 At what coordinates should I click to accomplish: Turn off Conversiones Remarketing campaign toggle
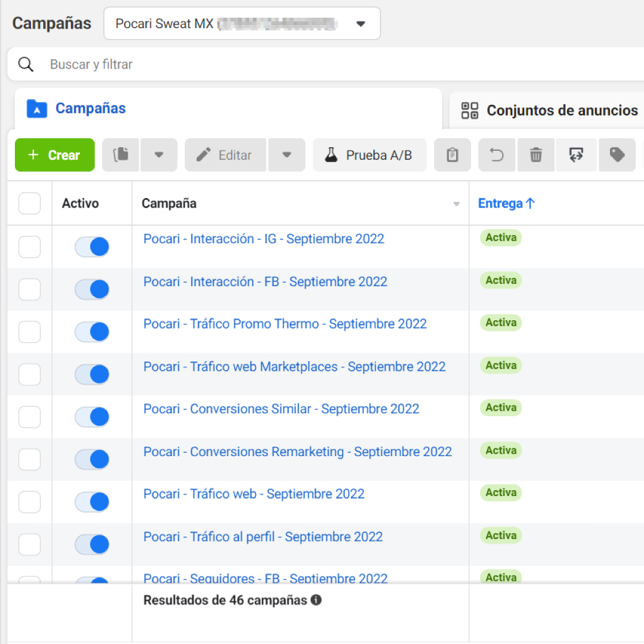pos(92,459)
